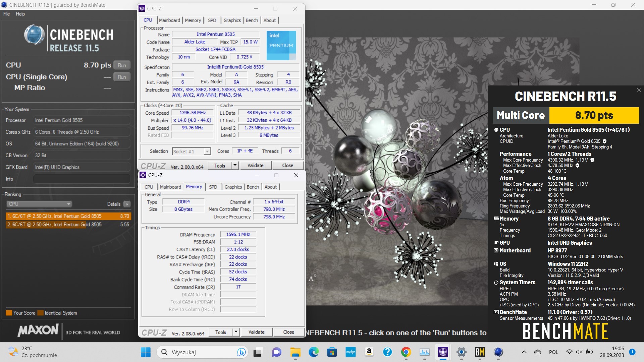Image resolution: width=644 pixels, height=362 pixels.
Task: Open the Cinebench File menu
Action: pos(6,14)
